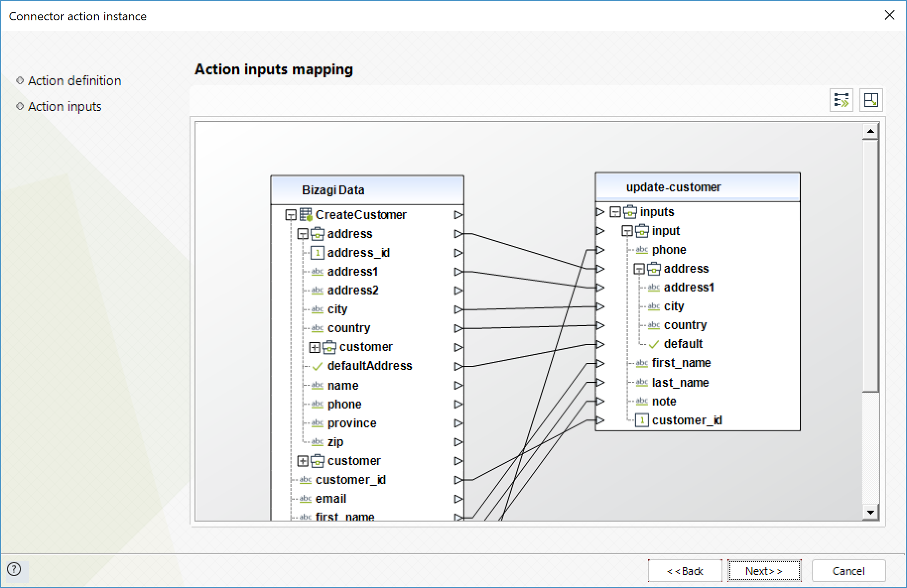Select note in update-customer

click(x=664, y=402)
